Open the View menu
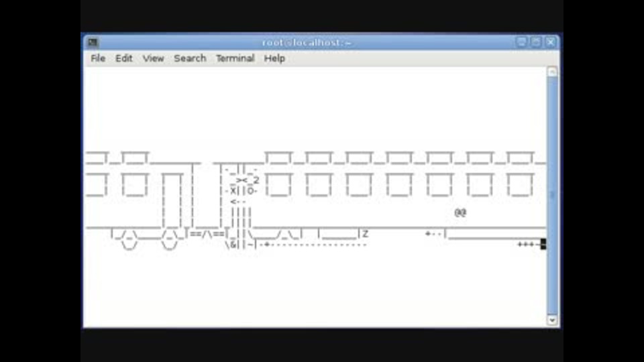 pyautogui.click(x=153, y=58)
